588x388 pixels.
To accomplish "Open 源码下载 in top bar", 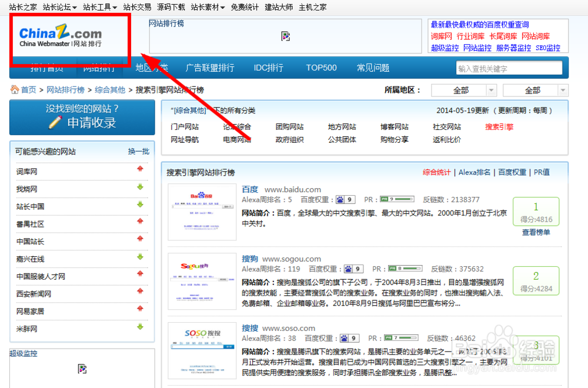I will pos(171,7).
